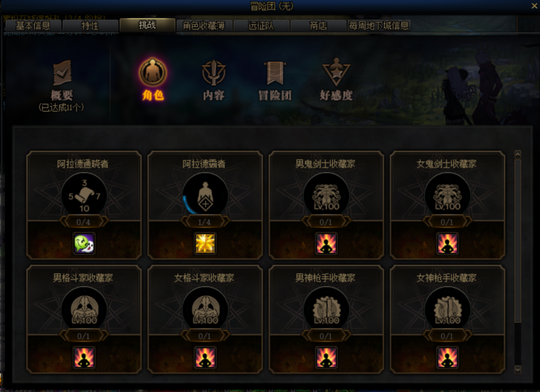Open the 阿拉德通晓者 scroll emblem

pyautogui.click(x=84, y=195)
